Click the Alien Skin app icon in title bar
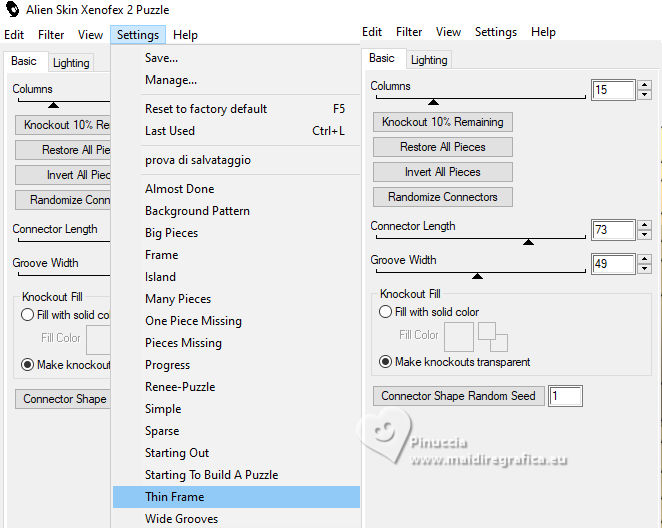Viewport: 662px width, 528px height. (11, 10)
